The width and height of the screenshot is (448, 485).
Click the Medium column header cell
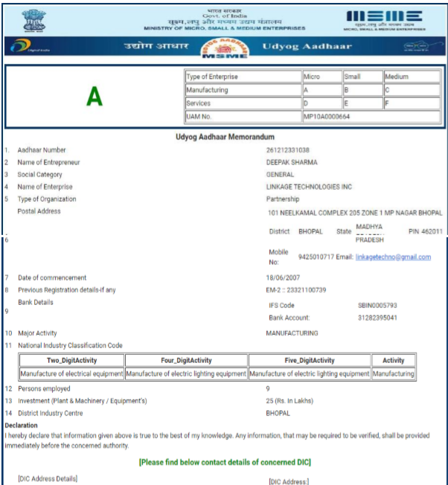(412, 77)
